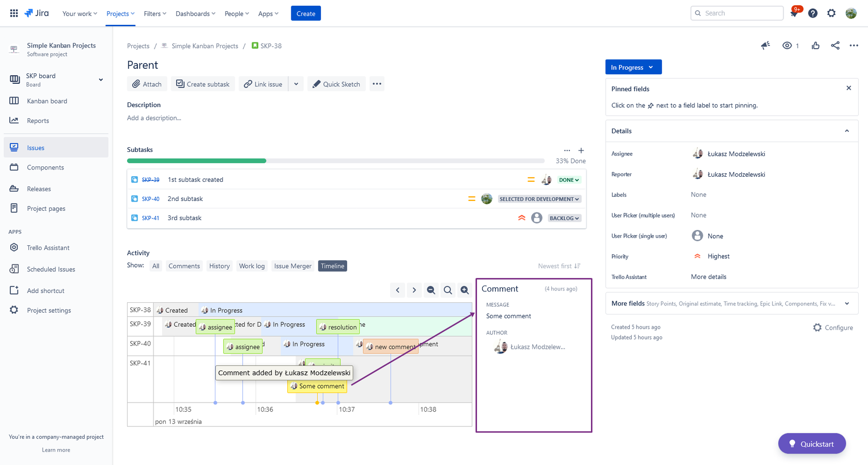Open the People menu
The height and width of the screenshot is (465, 868).
coord(237,13)
